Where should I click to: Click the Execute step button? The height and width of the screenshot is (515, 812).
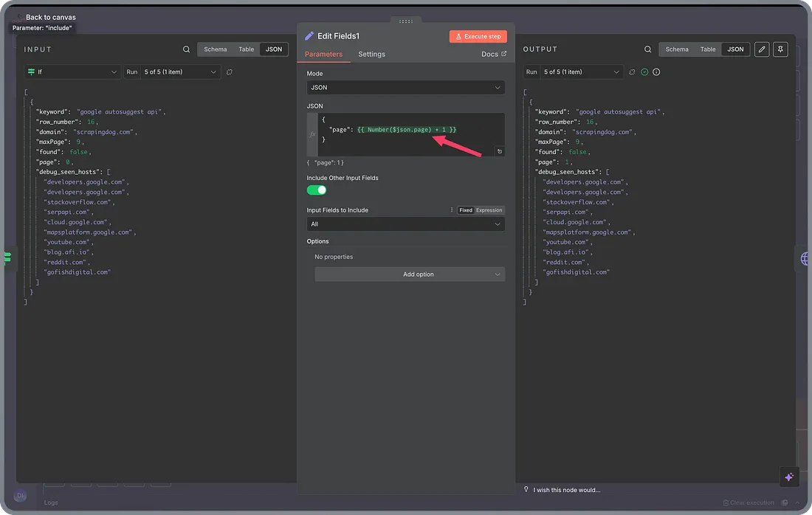[478, 36]
